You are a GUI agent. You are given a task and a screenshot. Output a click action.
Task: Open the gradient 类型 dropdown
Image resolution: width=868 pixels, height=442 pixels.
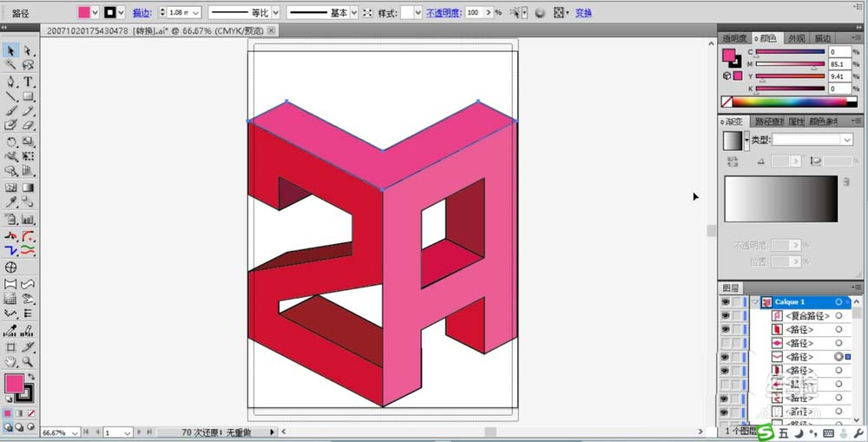(847, 140)
